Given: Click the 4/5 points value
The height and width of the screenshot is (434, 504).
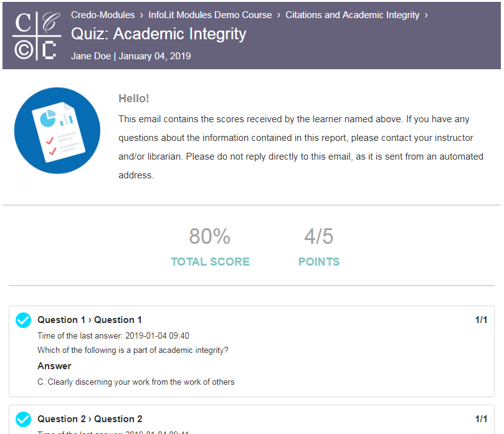Looking at the screenshot, I should tap(319, 236).
